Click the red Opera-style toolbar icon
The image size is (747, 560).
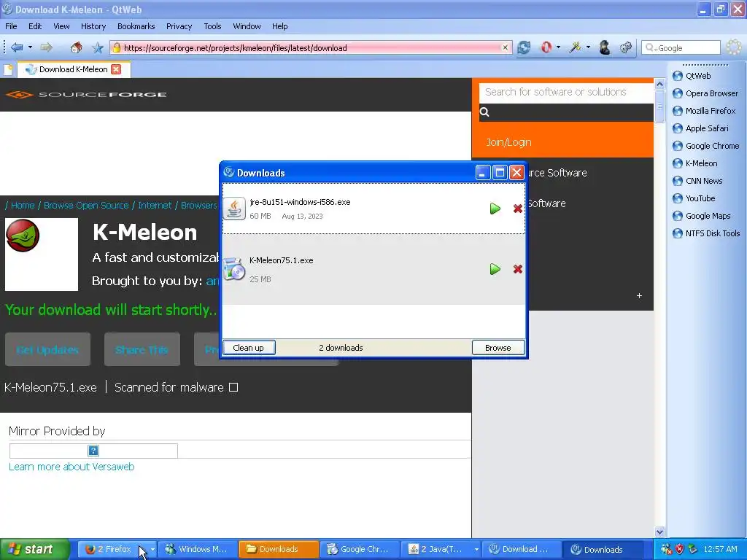point(546,47)
